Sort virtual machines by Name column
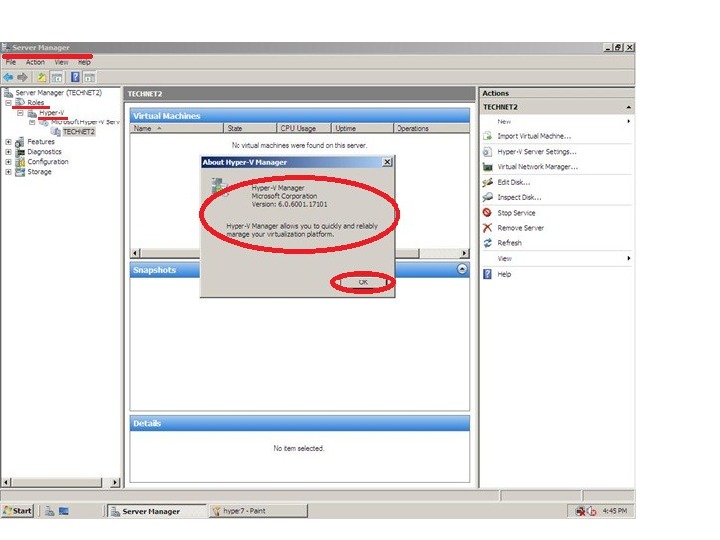720x540 pixels. click(x=177, y=129)
